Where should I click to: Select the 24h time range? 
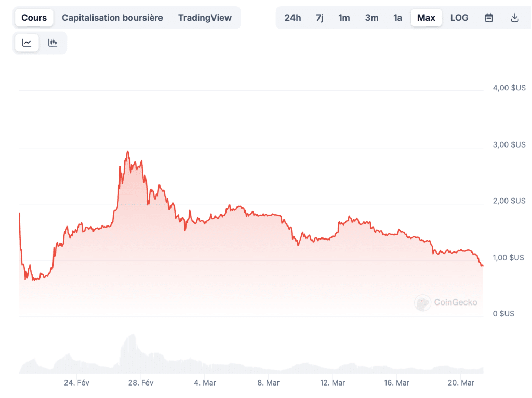pos(292,18)
